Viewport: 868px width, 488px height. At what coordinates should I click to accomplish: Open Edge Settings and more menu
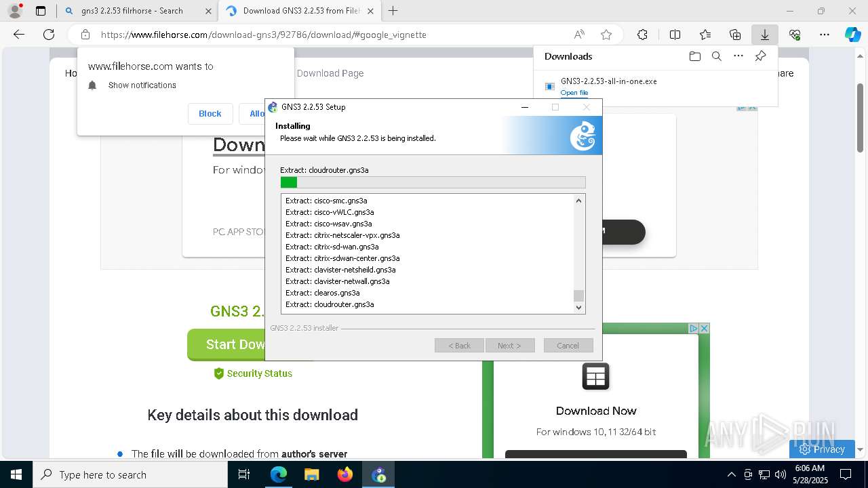point(825,35)
